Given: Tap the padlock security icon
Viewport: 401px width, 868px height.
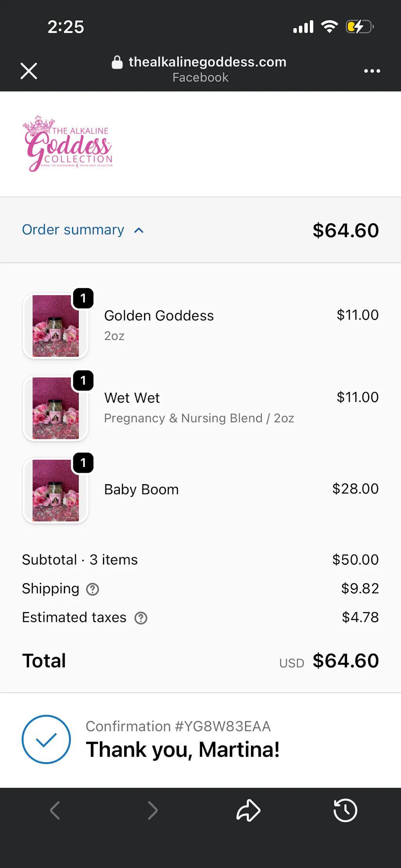Looking at the screenshot, I should [x=117, y=62].
